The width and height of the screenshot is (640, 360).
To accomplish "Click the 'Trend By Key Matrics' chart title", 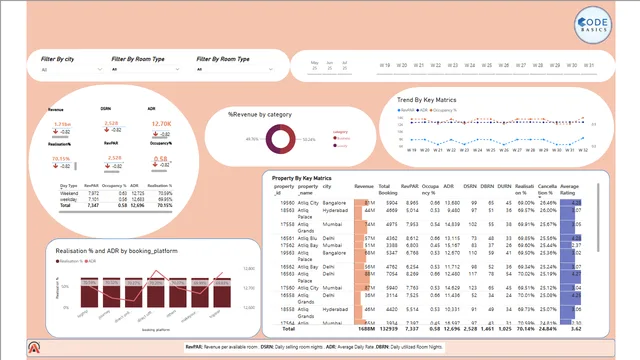I will click(427, 100).
